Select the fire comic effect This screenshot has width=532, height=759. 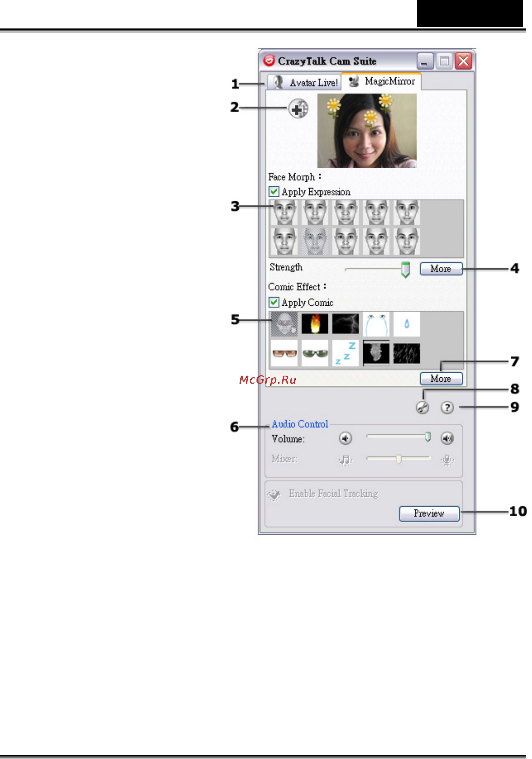pyautogui.click(x=315, y=324)
